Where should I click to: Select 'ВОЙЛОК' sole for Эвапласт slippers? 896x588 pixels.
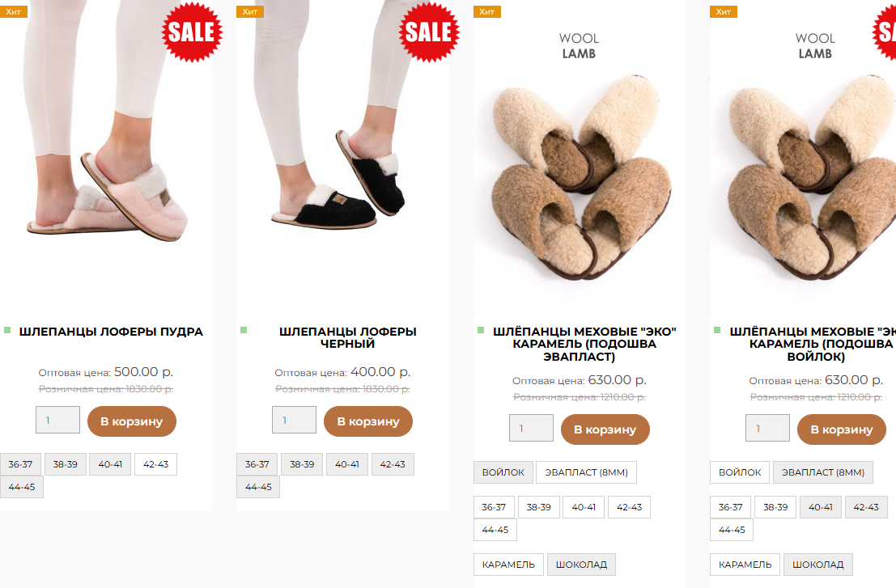click(503, 472)
